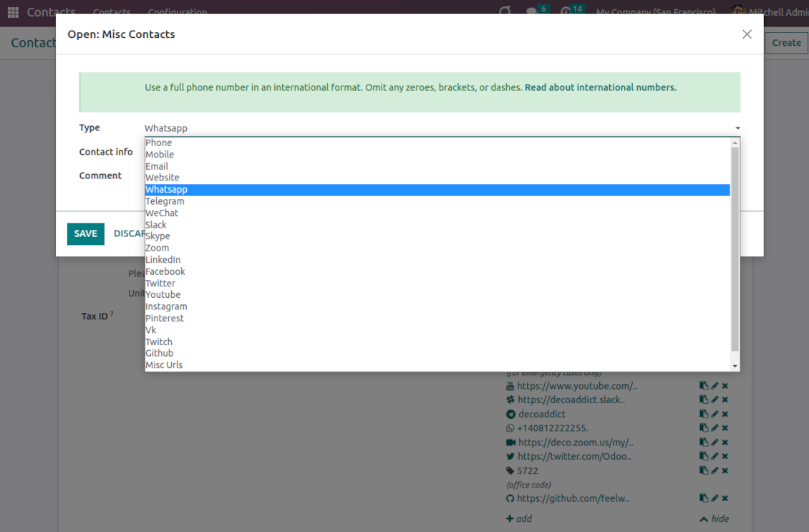Click the dropdown list scrollbar down arrow
The image size is (809, 532).
coord(735,366)
